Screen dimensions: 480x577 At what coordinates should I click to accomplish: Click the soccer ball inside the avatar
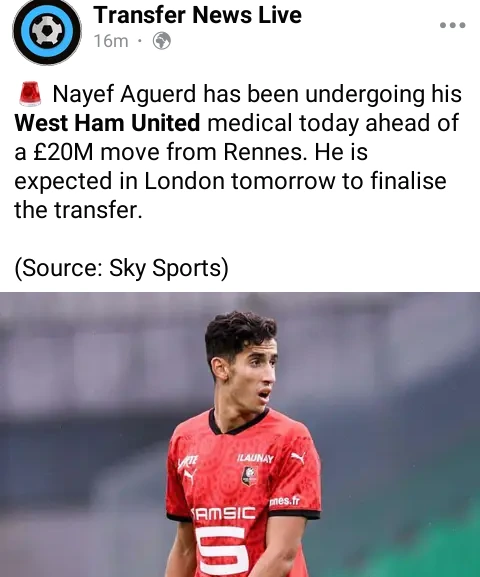(47, 31)
